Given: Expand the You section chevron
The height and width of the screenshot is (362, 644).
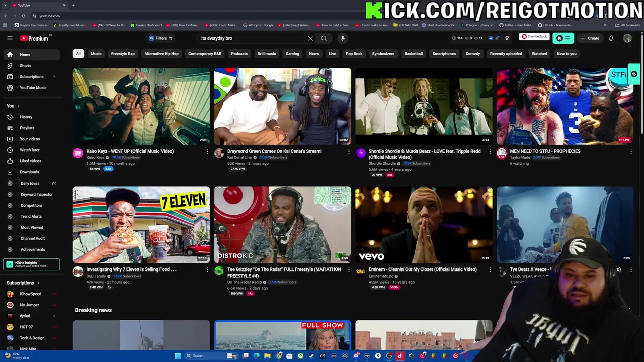Looking at the screenshot, I should click(19, 106).
